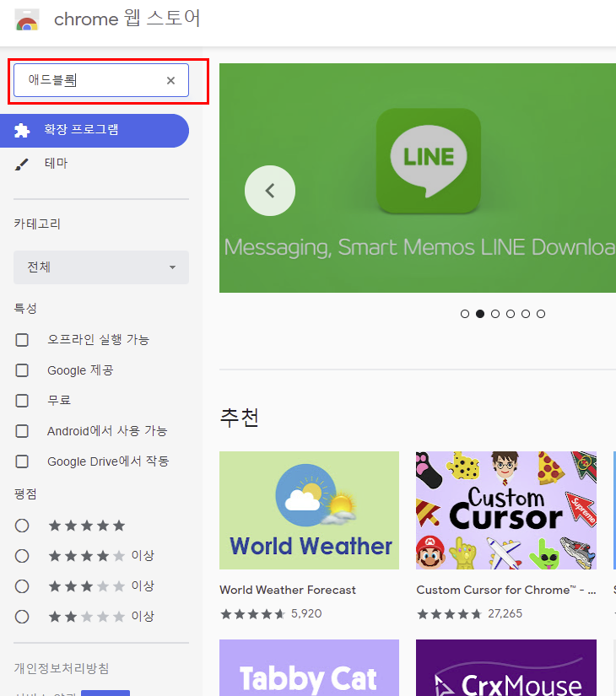The width and height of the screenshot is (616, 696).
Task: Click the chrome 웹 스토어 title text
Action: pos(127,19)
